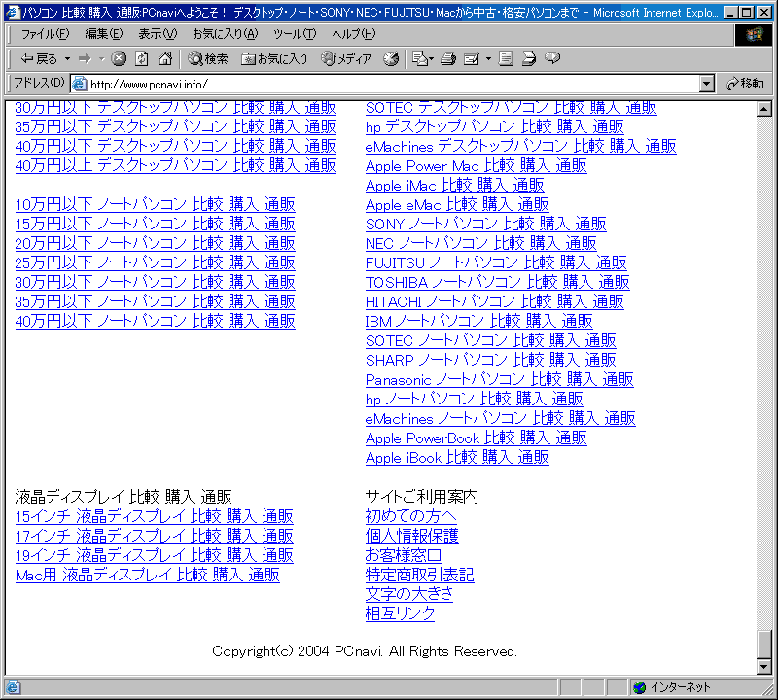The image size is (778, 700).
Task: Open 特定商取引表記 link
Action: (420, 575)
